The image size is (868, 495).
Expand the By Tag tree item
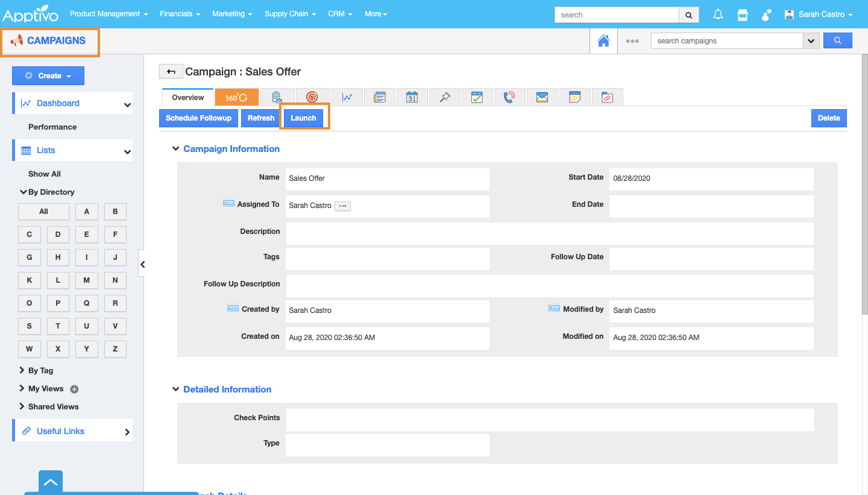tap(22, 370)
